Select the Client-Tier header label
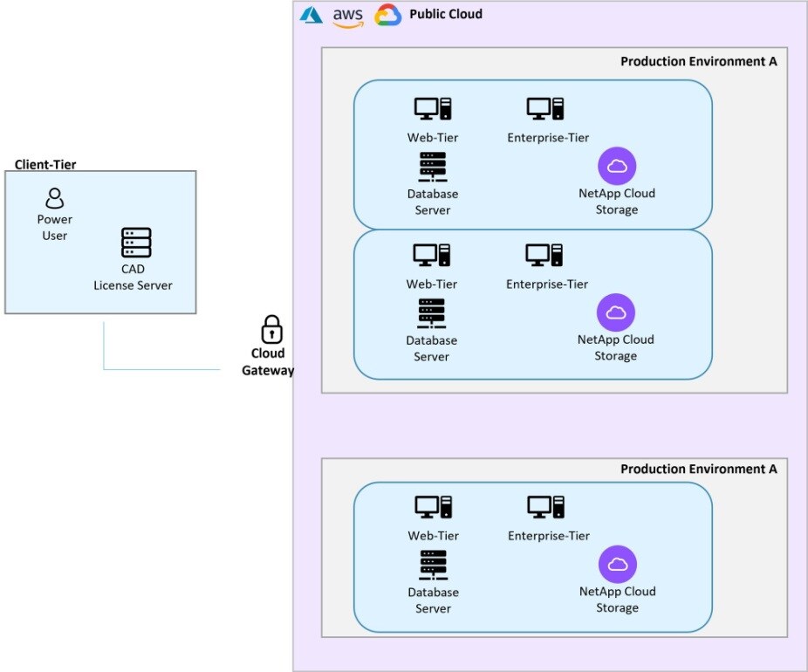Viewport: 808px width, 672px height. (x=45, y=164)
